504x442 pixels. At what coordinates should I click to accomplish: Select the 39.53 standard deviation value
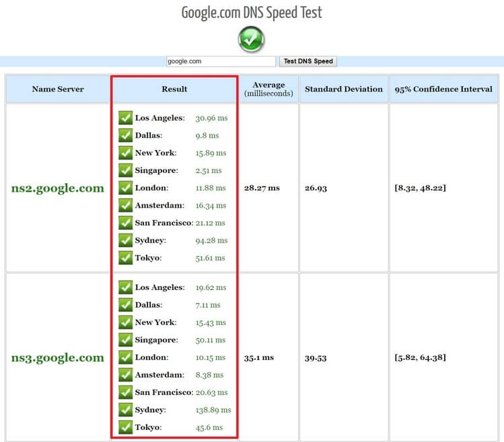point(316,358)
